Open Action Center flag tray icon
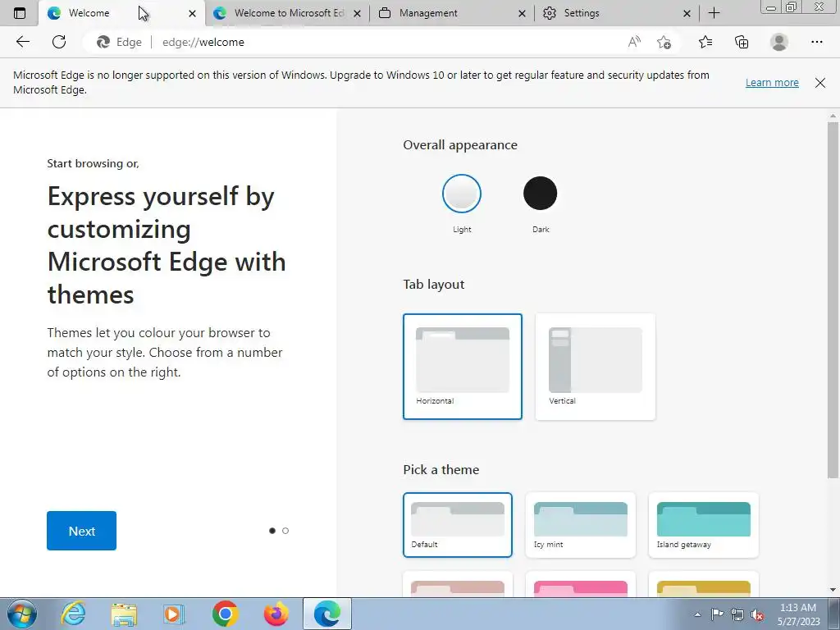This screenshot has height=630, width=840. [717, 614]
